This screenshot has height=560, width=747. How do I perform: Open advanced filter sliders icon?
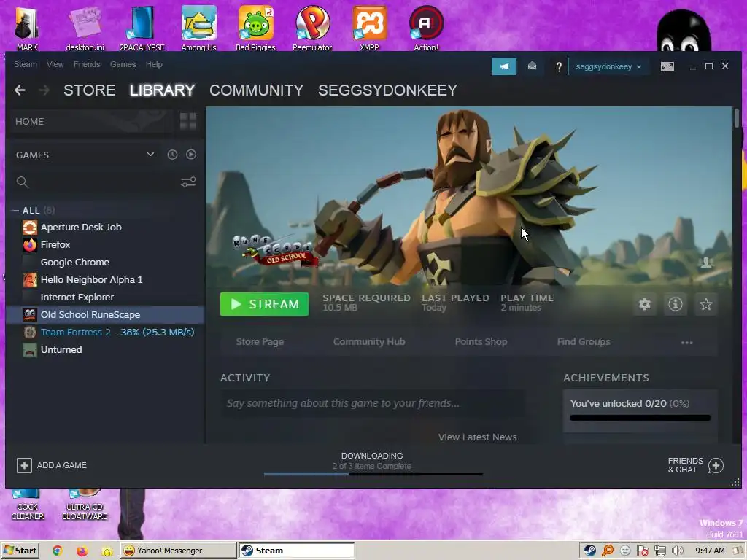[x=188, y=182]
